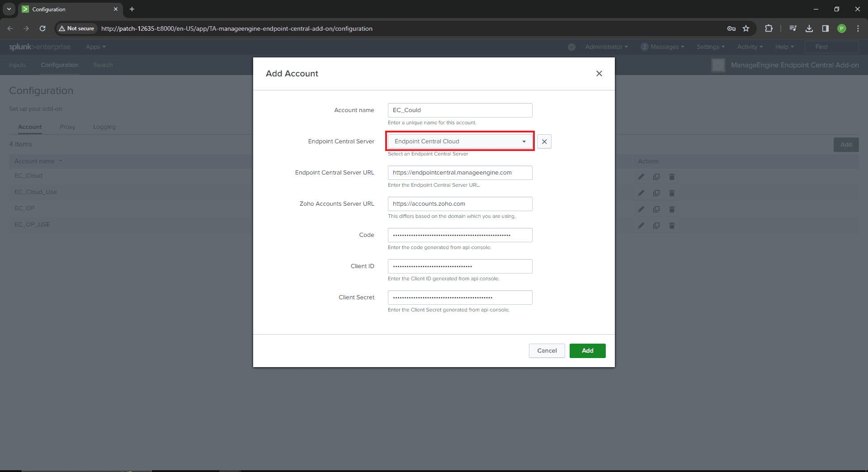Image resolution: width=868 pixels, height=472 pixels.
Task: Delete the EC_OP account
Action: click(672, 209)
